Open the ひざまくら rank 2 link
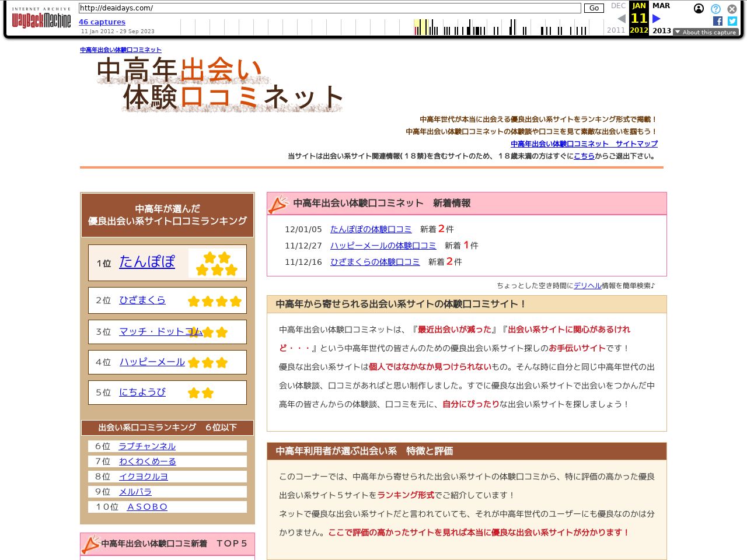 (x=142, y=300)
